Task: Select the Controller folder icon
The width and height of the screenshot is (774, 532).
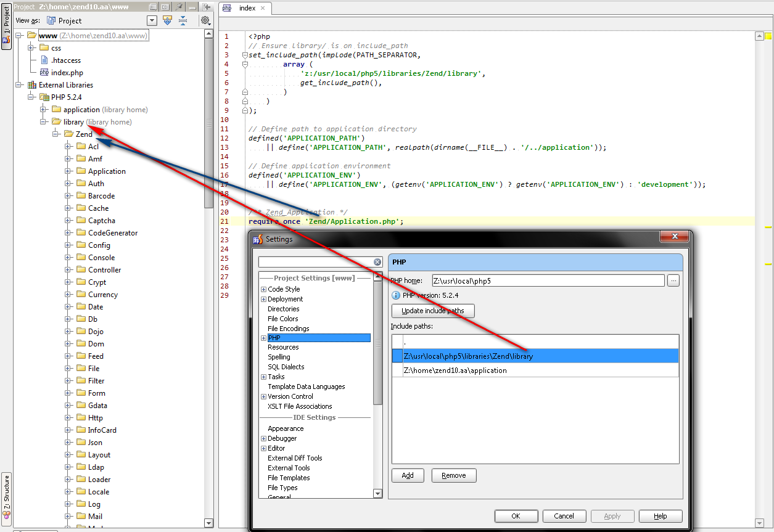Action: [x=81, y=270]
